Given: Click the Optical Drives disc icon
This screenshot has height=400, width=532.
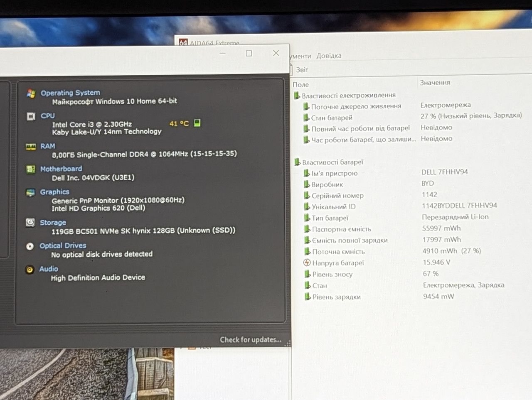Looking at the screenshot, I should [x=30, y=246].
